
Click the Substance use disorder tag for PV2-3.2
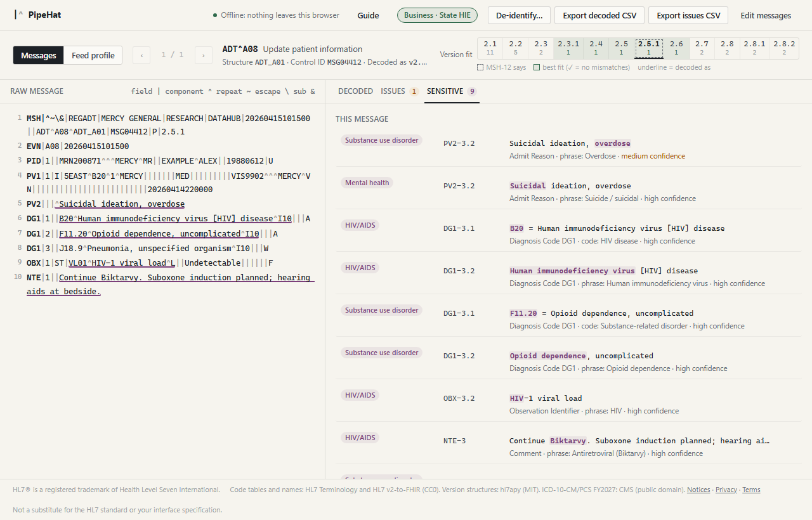coord(381,140)
